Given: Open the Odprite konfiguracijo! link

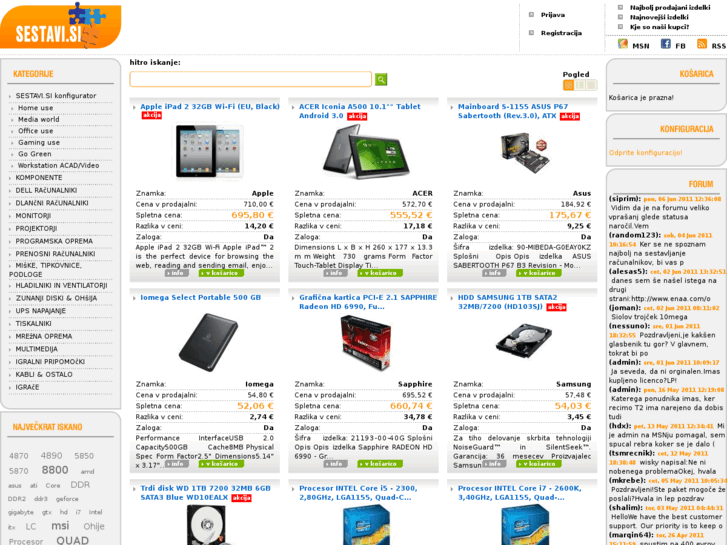Looking at the screenshot, I should click(x=645, y=153).
